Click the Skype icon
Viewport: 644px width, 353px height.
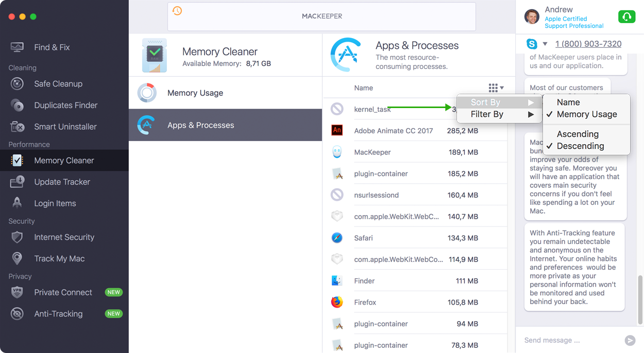tap(532, 44)
